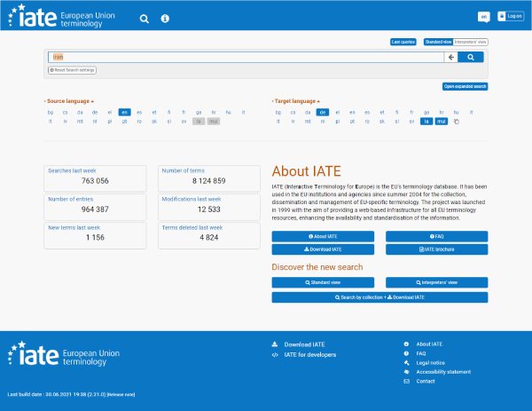Click the Log on lock button
532x411 pixels.
tap(511, 16)
